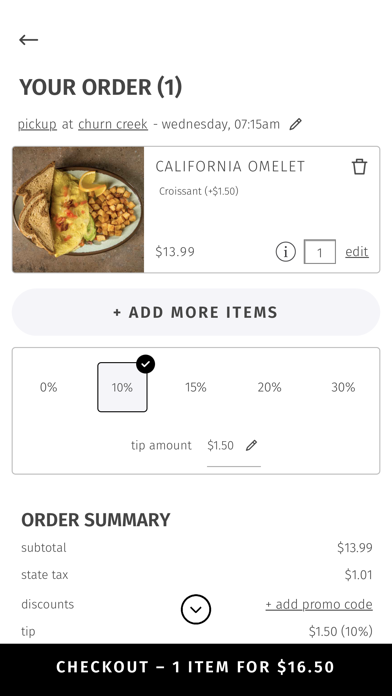Viewport: 392px width, 696px height.
Task: Tap the Add More Items button
Action: pos(196,312)
